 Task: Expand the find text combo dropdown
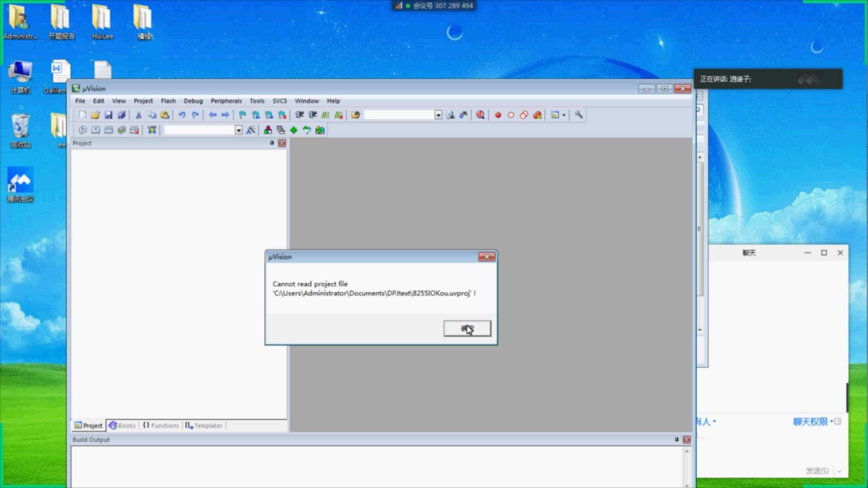(438, 115)
